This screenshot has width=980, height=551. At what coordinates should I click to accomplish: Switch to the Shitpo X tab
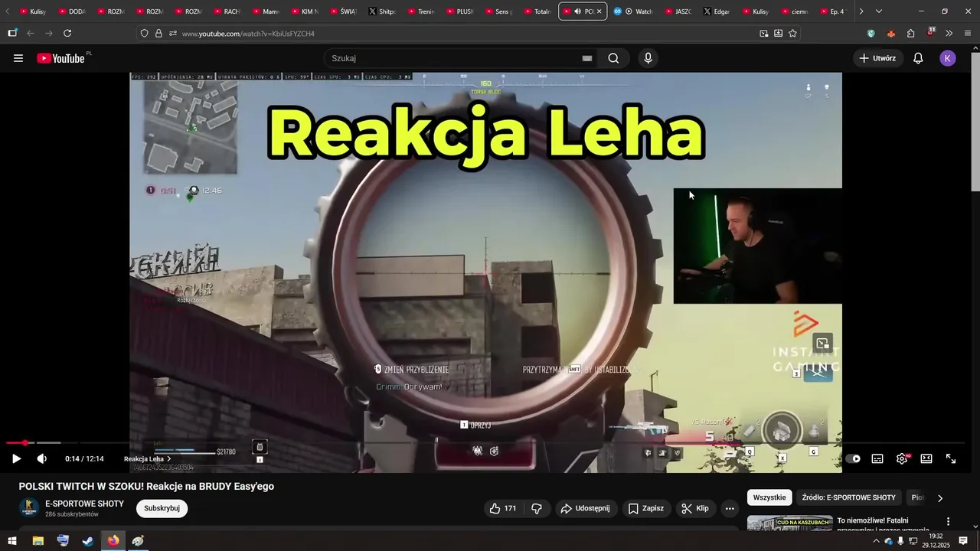pos(381,11)
